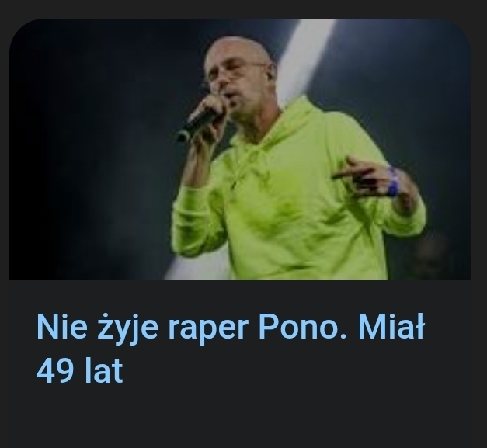Click the word "lat" in the headline
This screenshot has width=487, height=448.
pos(104,370)
